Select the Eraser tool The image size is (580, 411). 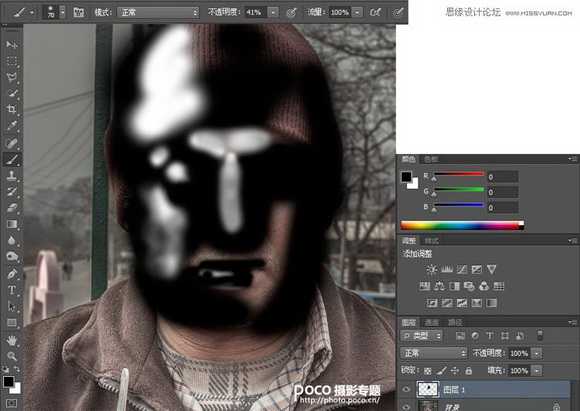[x=11, y=208]
